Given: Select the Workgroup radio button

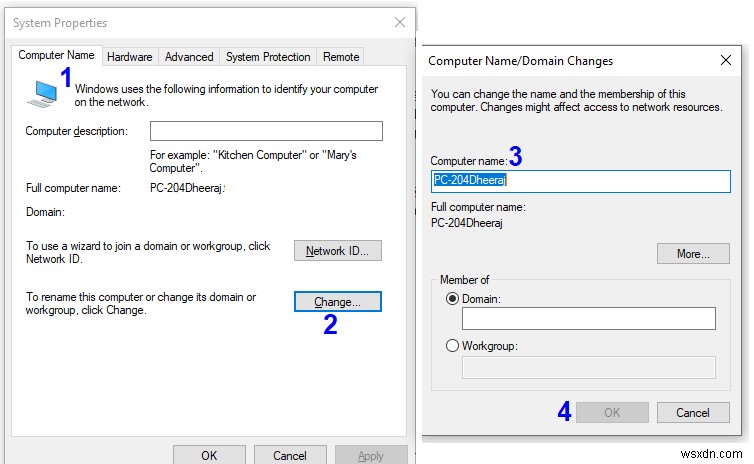Looking at the screenshot, I should click(453, 346).
